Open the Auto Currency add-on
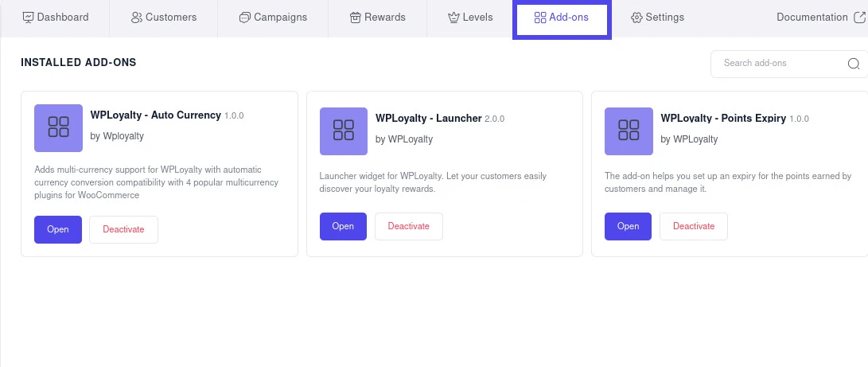Viewport: 868px width, 367px height. pos(58,229)
